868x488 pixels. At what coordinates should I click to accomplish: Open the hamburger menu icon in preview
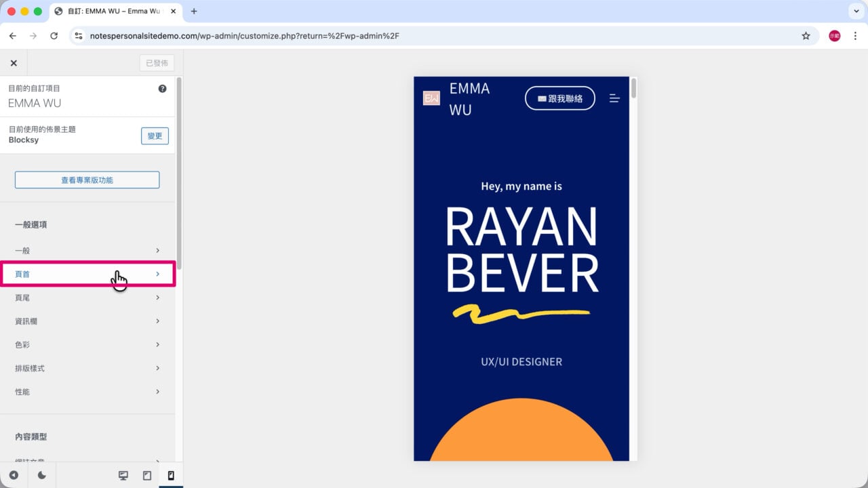[x=614, y=98]
